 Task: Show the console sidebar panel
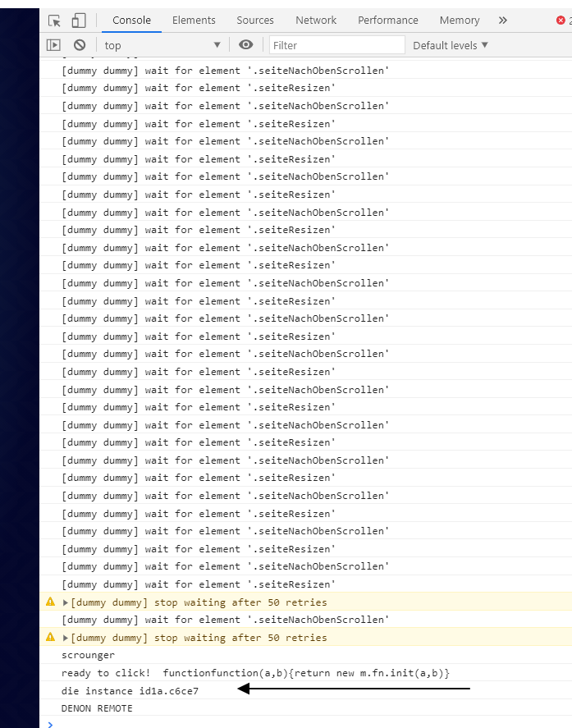tap(54, 45)
